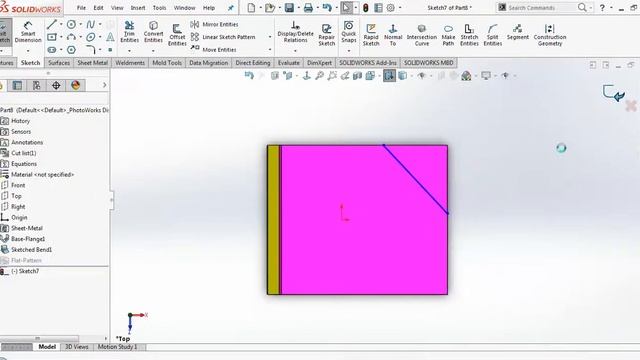Activate the Text sketch tool
Image resolution: width=640 pixels, height=360 pixels.
point(110,37)
